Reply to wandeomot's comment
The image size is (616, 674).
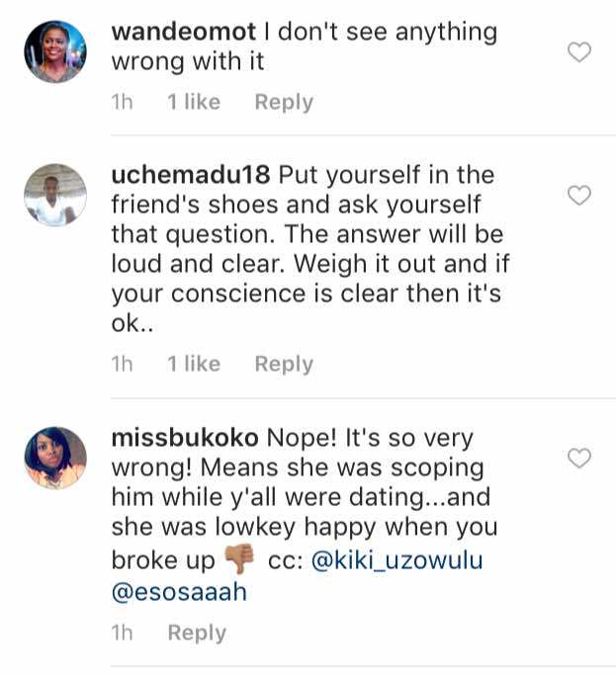[284, 102]
